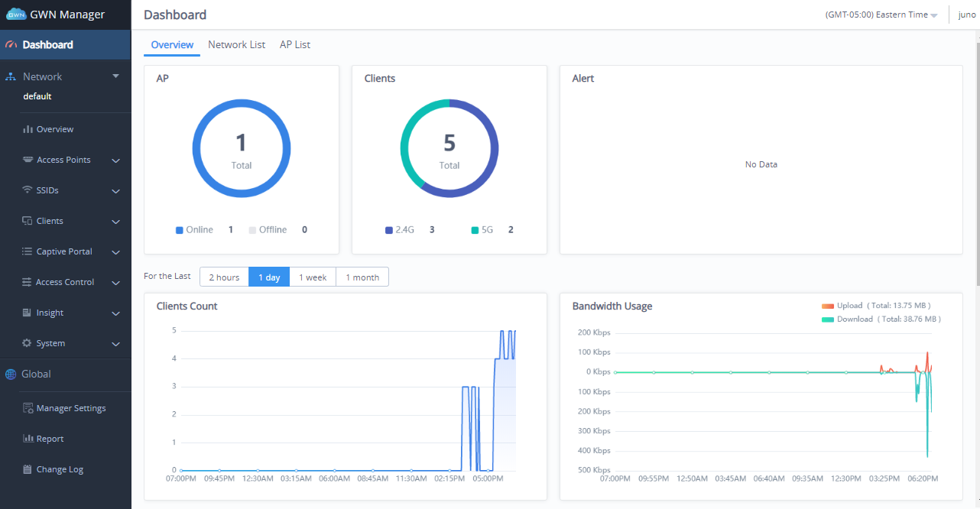This screenshot has width=980, height=509.
Task: Click the Overview bar chart icon
Action: coord(28,129)
